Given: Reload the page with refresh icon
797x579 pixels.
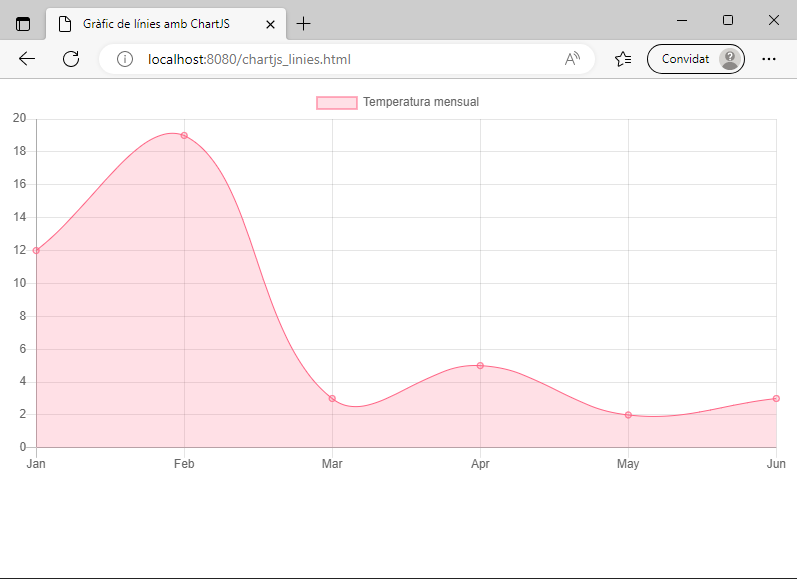Looking at the screenshot, I should (71, 59).
